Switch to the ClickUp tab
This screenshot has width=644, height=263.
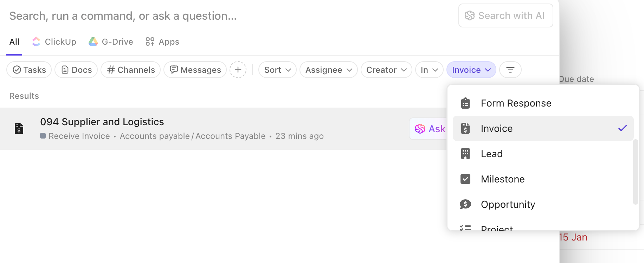(x=54, y=42)
